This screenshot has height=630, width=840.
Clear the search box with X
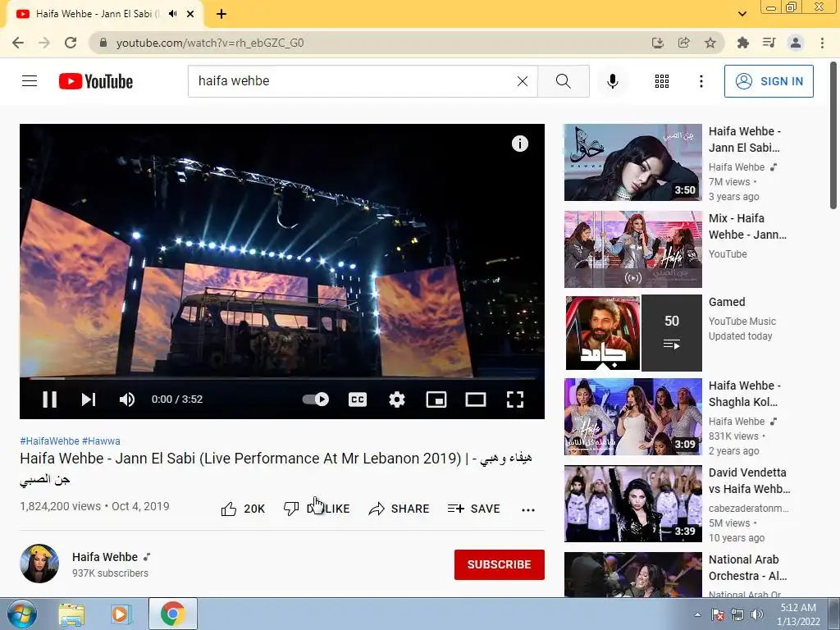pyautogui.click(x=523, y=81)
